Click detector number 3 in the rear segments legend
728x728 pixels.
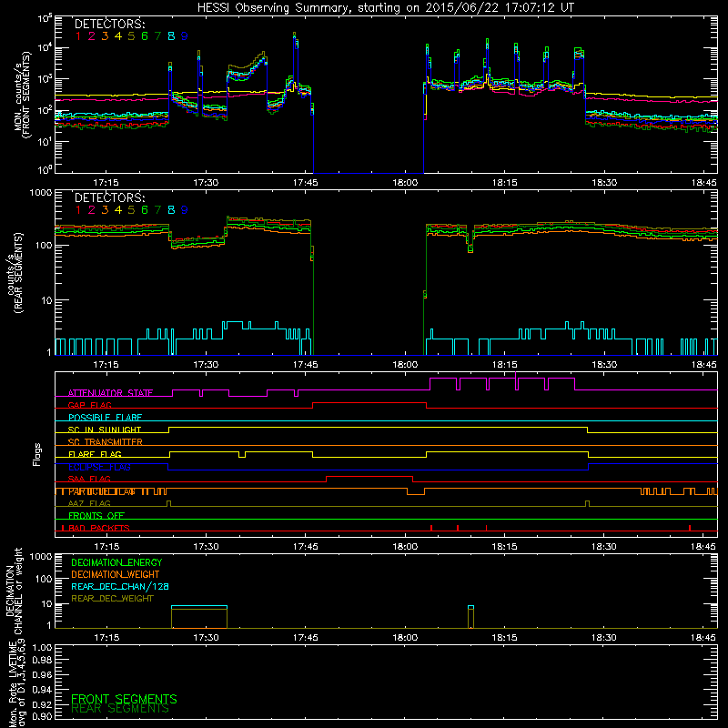tap(105, 210)
